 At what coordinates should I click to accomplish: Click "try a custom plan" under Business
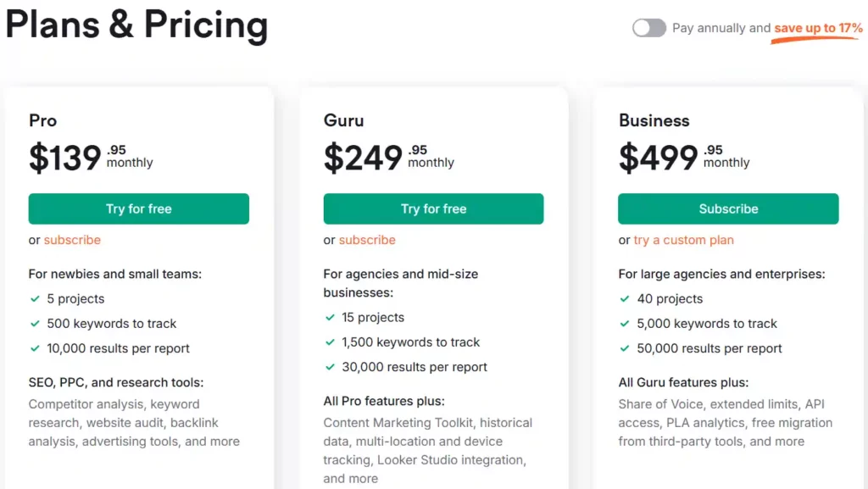[x=683, y=240]
